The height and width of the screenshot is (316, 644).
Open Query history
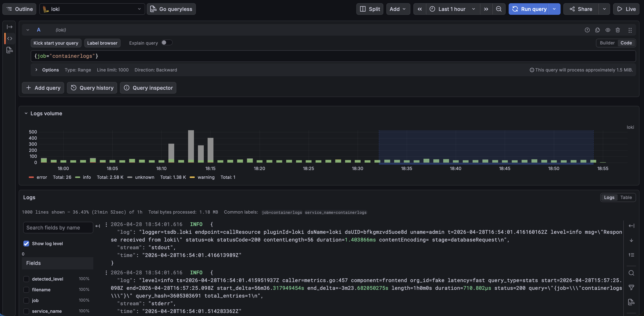[x=92, y=88]
